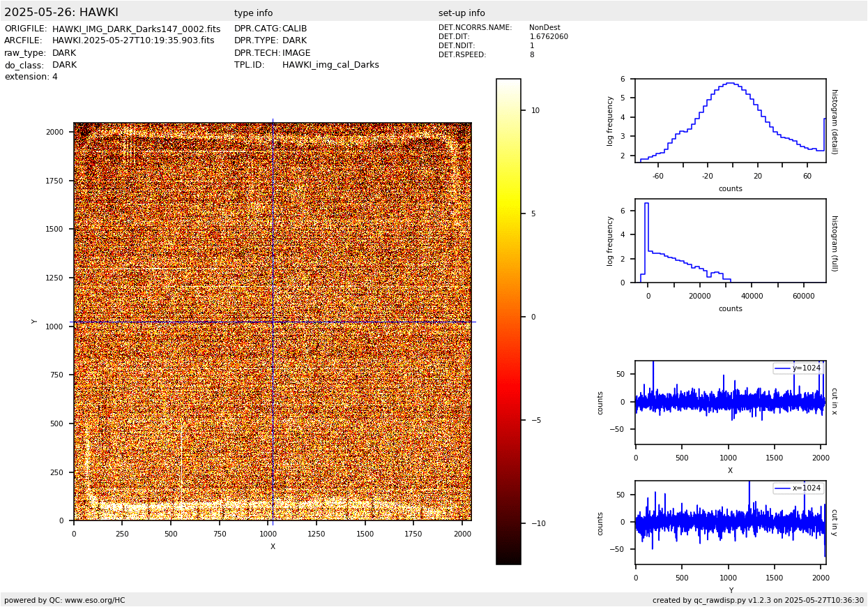
Task: Select the TPL.ID value HAWKI_img_cal_Darks
Action: click(330, 65)
